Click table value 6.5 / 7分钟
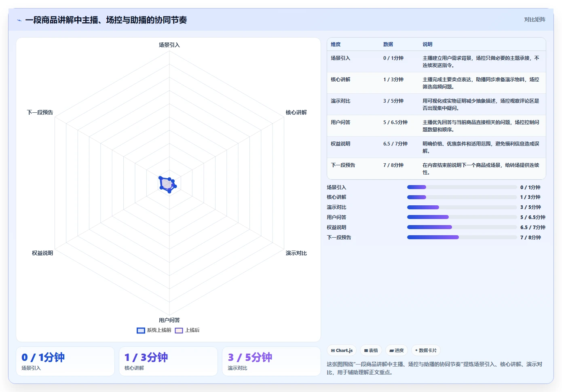The height and width of the screenshot is (392, 562). pos(395,144)
